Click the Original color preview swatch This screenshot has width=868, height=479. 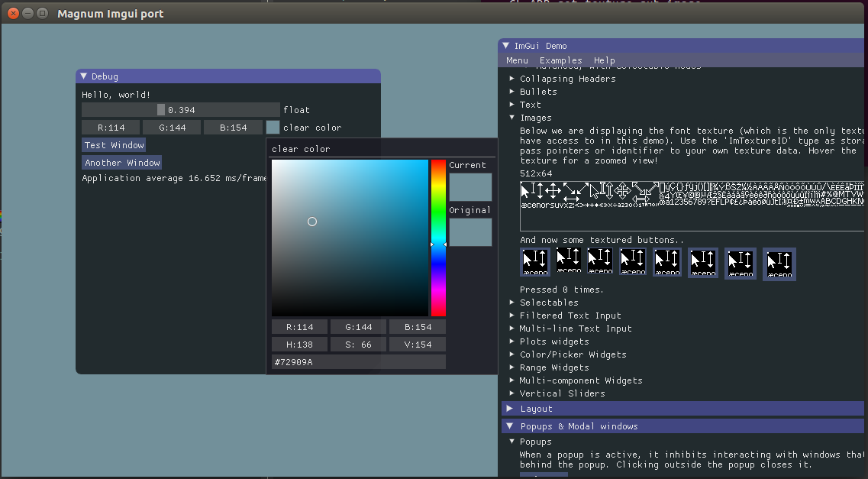(470, 232)
